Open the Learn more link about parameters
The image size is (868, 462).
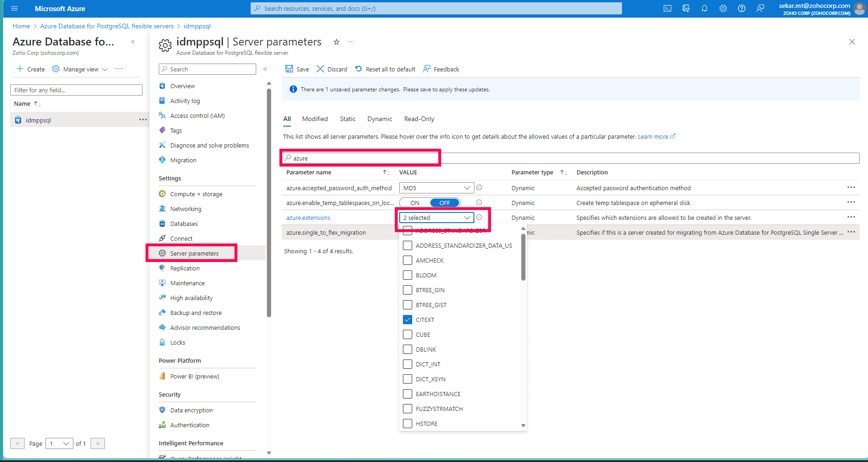coord(653,136)
